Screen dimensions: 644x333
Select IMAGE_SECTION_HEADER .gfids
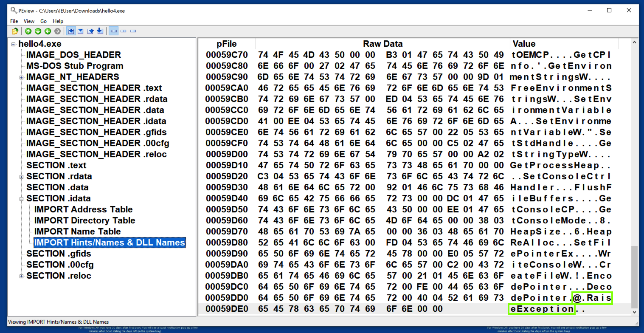pyautogui.click(x=96, y=132)
